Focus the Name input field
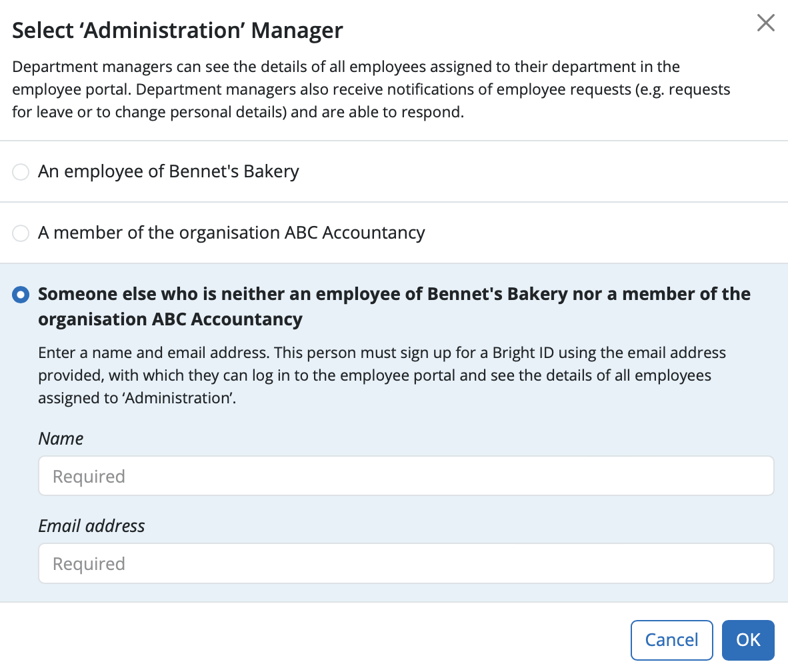This screenshot has width=788, height=672. pos(406,476)
